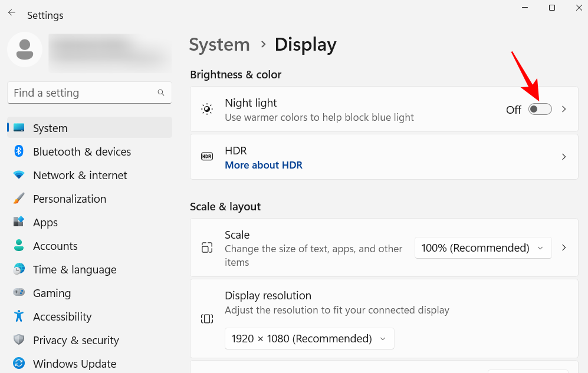Image resolution: width=588 pixels, height=373 pixels.
Task: Expand the HDR settings chevron
Action: coord(564,157)
